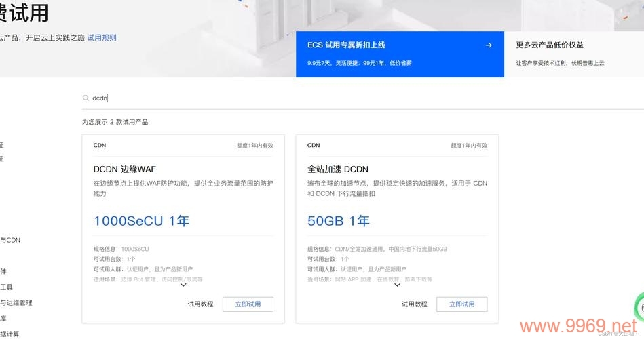Click 让客户享受技术红利 subtitle text

pos(561,63)
